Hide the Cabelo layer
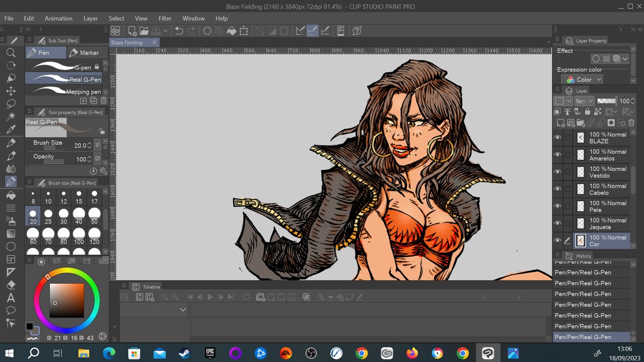 click(558, 189)
